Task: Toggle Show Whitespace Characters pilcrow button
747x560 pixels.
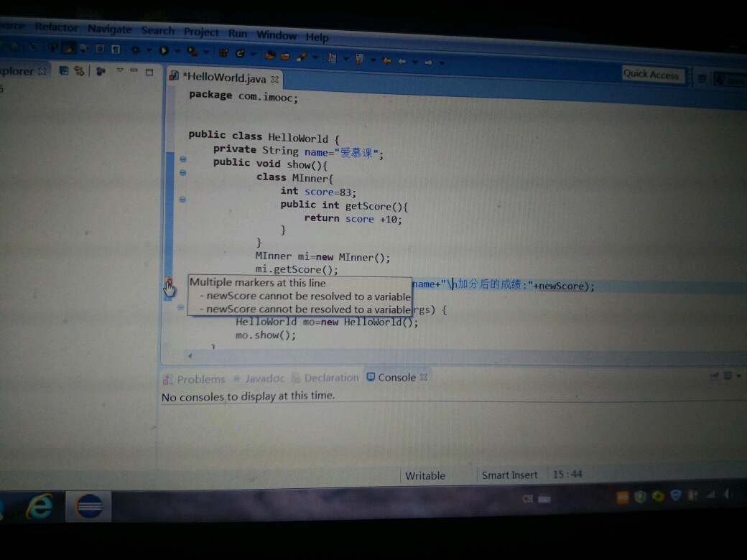Action: click(116, 49)
